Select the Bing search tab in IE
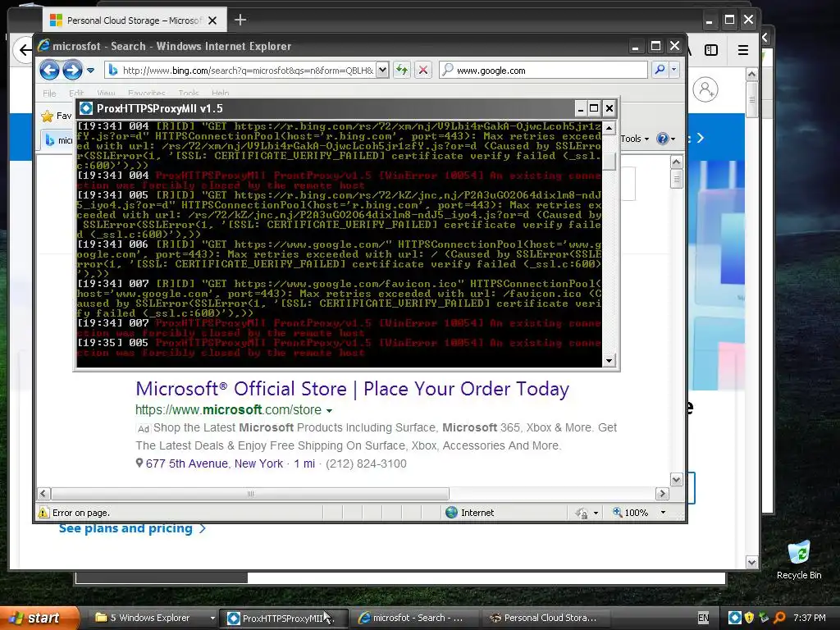 pyautogui.click(x=58, y=139)
